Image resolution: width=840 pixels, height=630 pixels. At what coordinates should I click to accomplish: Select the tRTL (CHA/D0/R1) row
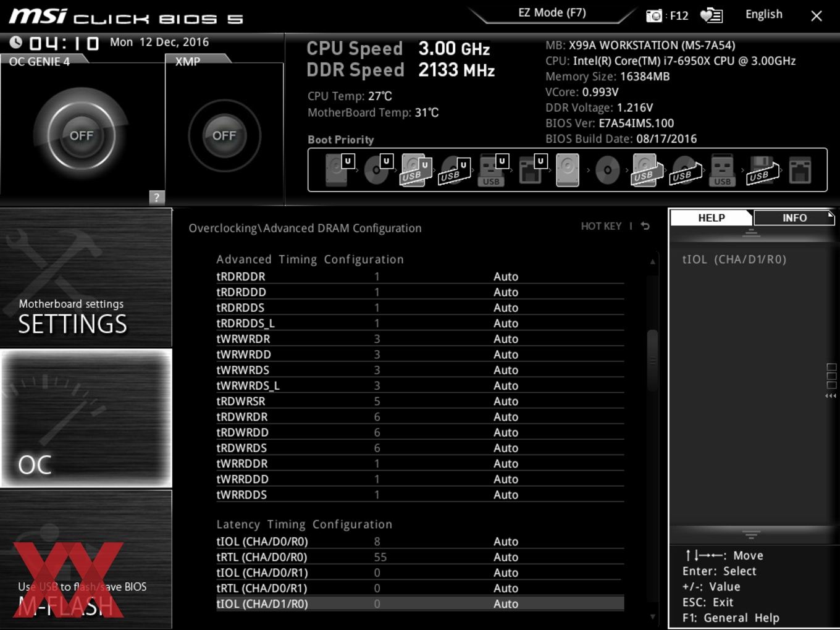point(420,588)
